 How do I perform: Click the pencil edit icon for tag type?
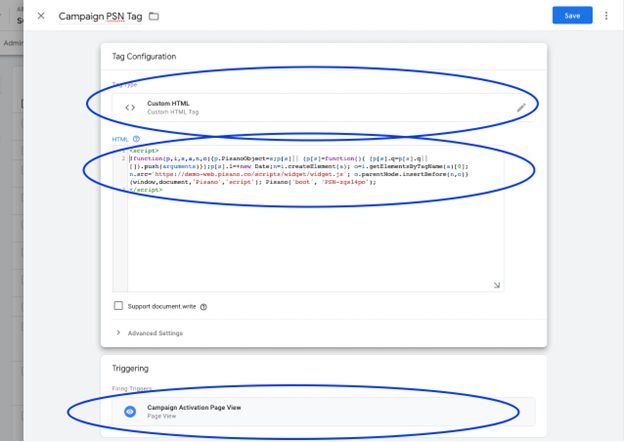coord(521,108)
